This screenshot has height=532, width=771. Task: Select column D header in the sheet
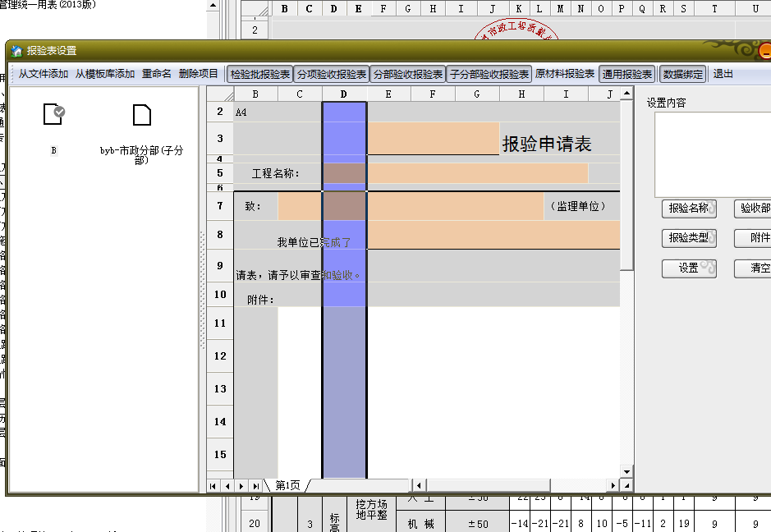(343, 94)
